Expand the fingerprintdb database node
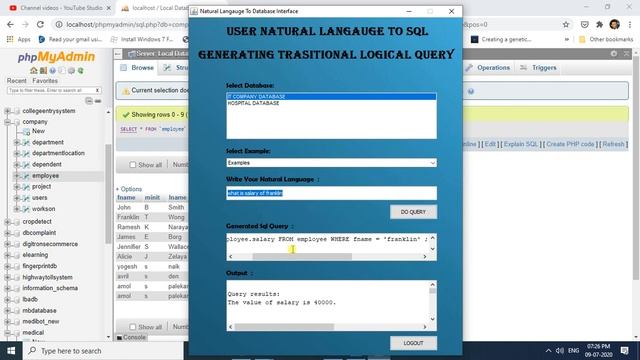Viewport: 640px width, 360px height. tap(7, 266)
